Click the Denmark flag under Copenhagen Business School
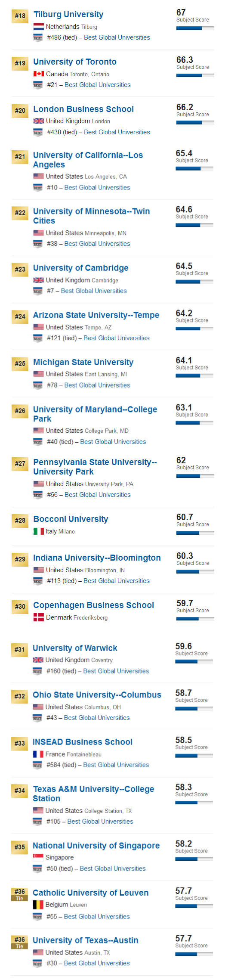 [x=38, y=617]
